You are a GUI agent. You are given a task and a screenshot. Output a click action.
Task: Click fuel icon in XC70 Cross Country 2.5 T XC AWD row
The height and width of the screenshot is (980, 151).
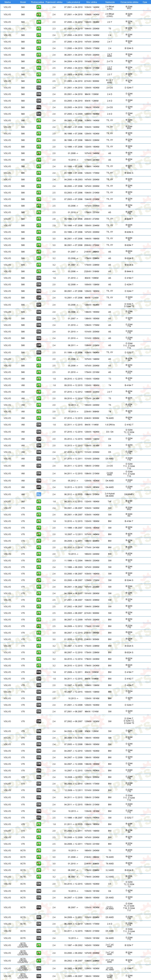39,961
